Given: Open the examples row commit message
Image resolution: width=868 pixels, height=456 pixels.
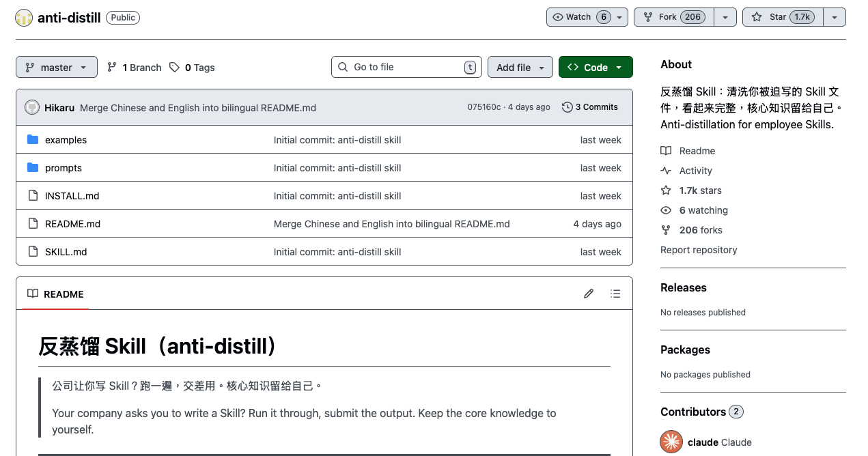Looking at the screenshot, I should coord(337,140).
